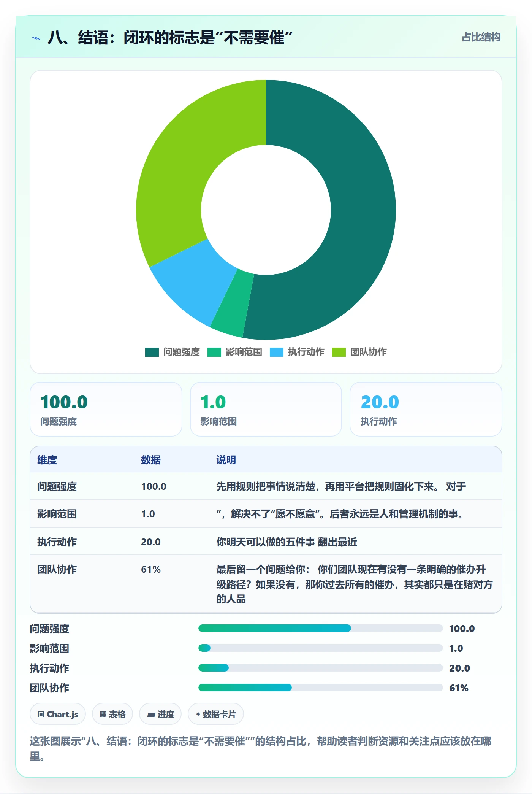Select the 表格 tag
The width and height of the screenshot is (532, 794).
click(x=112, y=714)
